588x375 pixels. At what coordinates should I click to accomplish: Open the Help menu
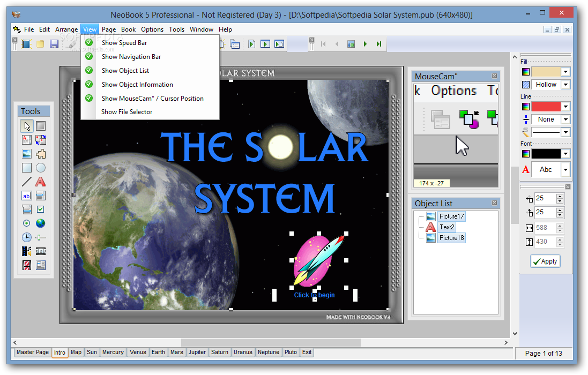(x=225, y=29)
